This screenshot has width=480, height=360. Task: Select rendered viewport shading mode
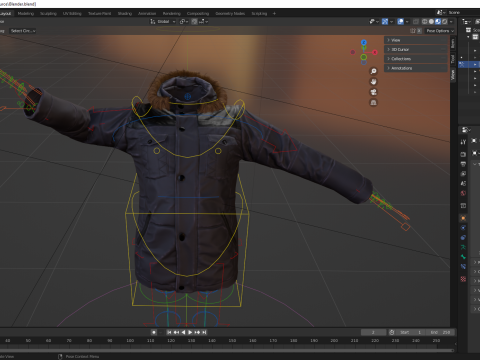(x=444, y=22)
